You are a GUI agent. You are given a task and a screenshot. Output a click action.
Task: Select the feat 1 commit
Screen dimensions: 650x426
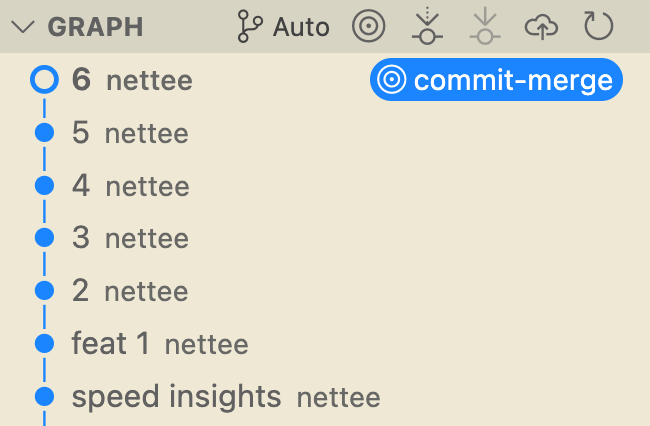tap(160, 345)
